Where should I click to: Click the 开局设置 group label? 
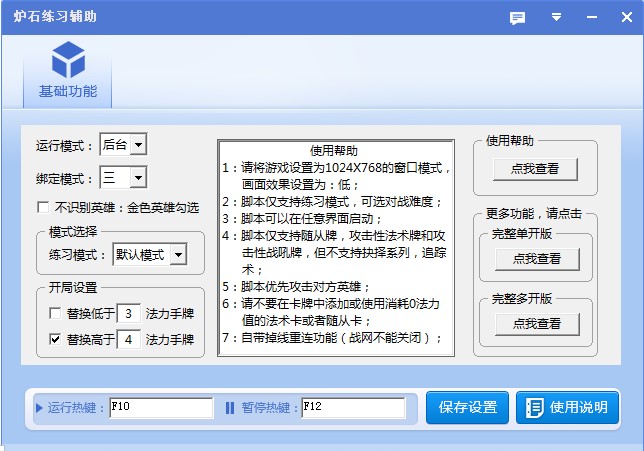click(73, 287)
